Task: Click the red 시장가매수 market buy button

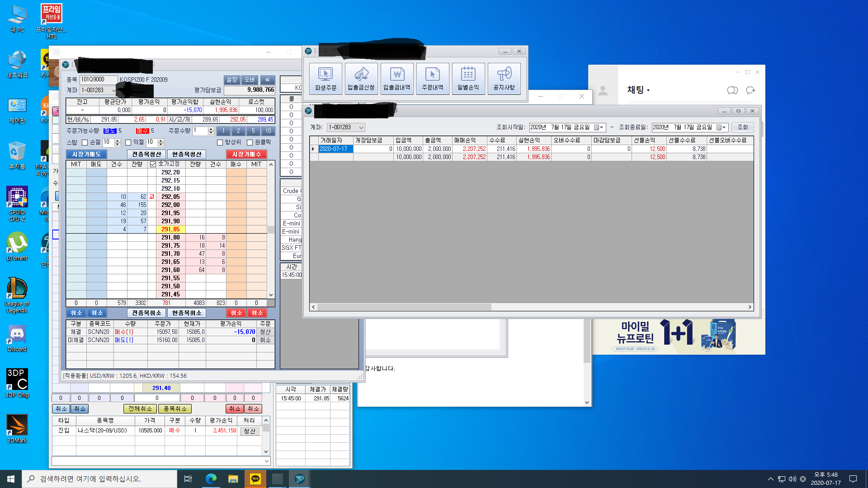Action: [246, 154]
